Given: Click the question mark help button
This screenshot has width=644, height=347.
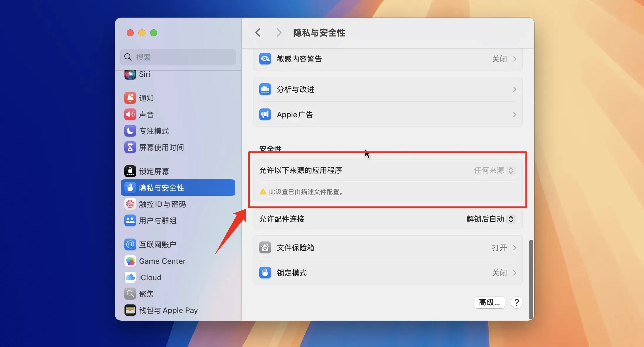Looking at the screenshot, I should tap(516, 302).
